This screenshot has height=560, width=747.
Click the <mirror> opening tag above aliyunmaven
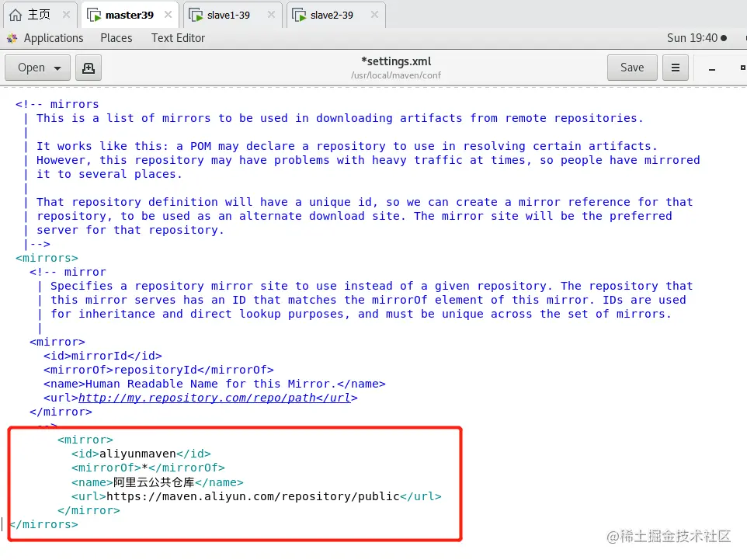(x=85, y=440)
